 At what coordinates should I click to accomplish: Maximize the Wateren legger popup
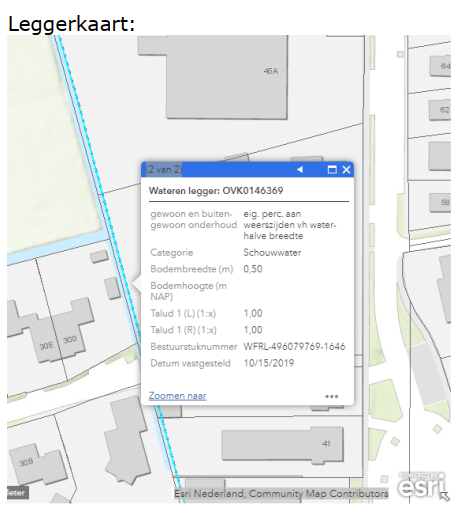pos(332,169)
